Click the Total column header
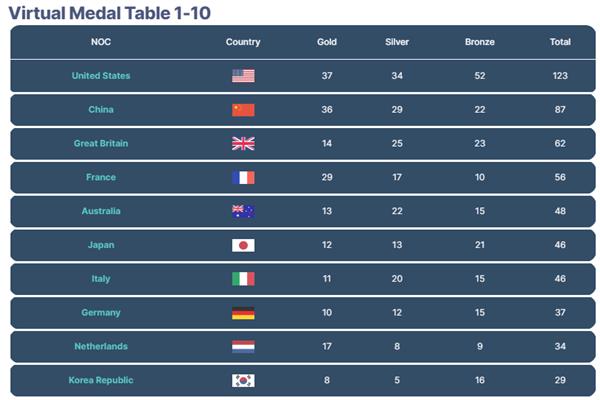This screenshot has height=400, width=600. [560, 42]
